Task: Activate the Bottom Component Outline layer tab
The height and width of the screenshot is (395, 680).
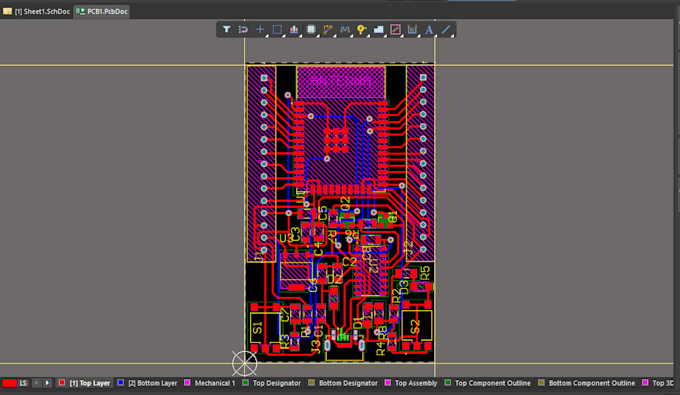Action: coord(592,383)
